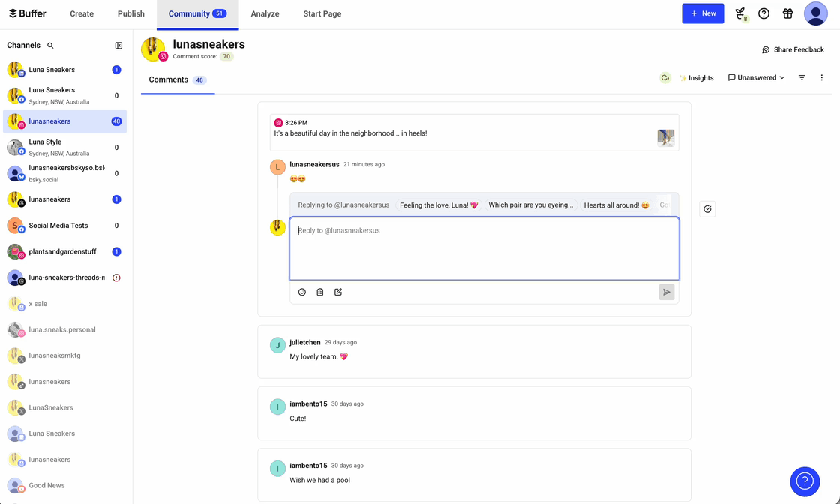The height and width of the screenshot is (504, 840).
Task: Open the Start Page tab
Action: click(322, 14)
